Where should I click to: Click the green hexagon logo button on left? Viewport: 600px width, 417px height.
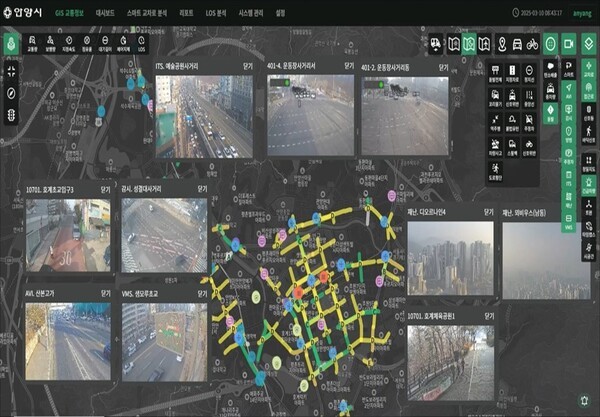[x=11, y=44]
